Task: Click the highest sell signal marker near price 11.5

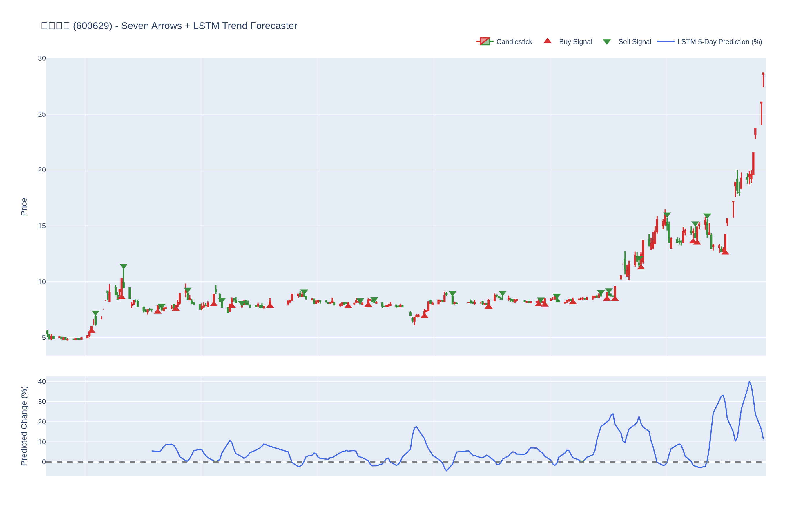Action: [124, 267]
